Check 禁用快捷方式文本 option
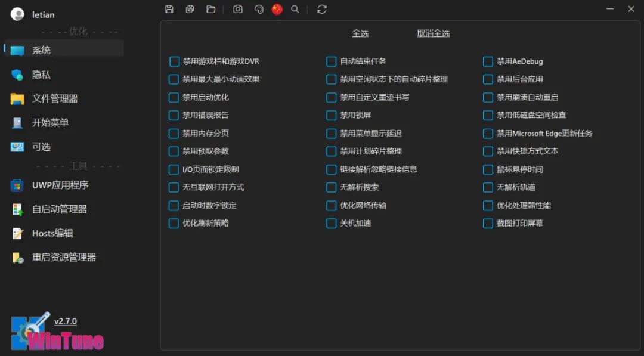 (488, 151)
